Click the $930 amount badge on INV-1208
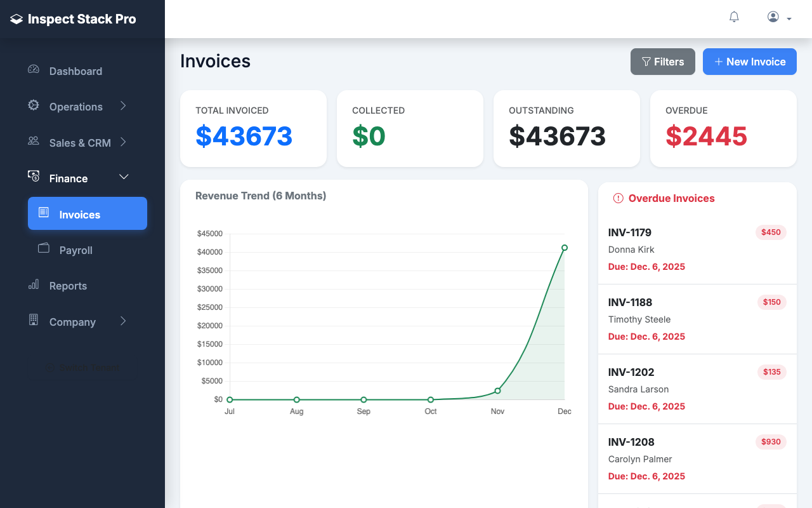The width and height of the screenshot is (812, 508). 771,442
